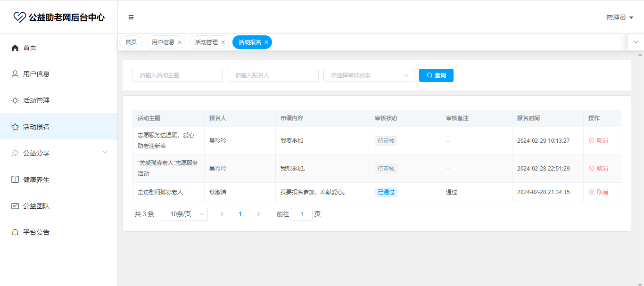Click the 平台公告 bell icon
The height and width of the screenshot is (286, 644).
(15, 232)
